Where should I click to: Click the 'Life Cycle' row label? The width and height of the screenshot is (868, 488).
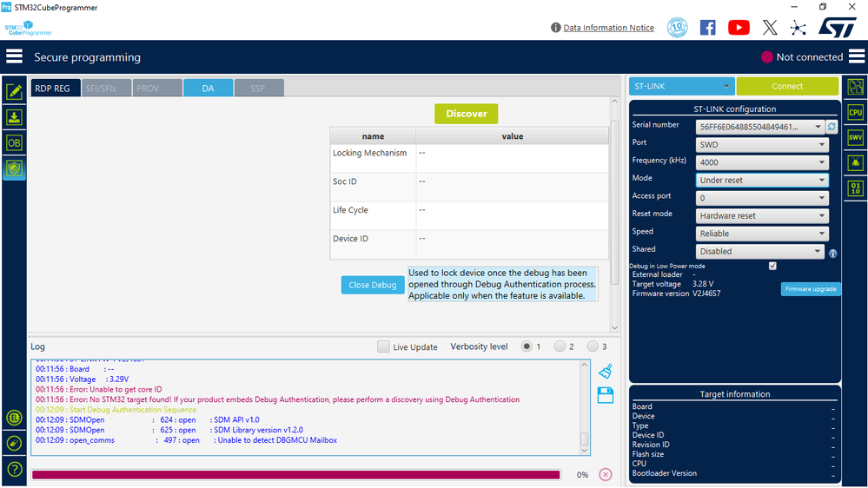[350, 210]
